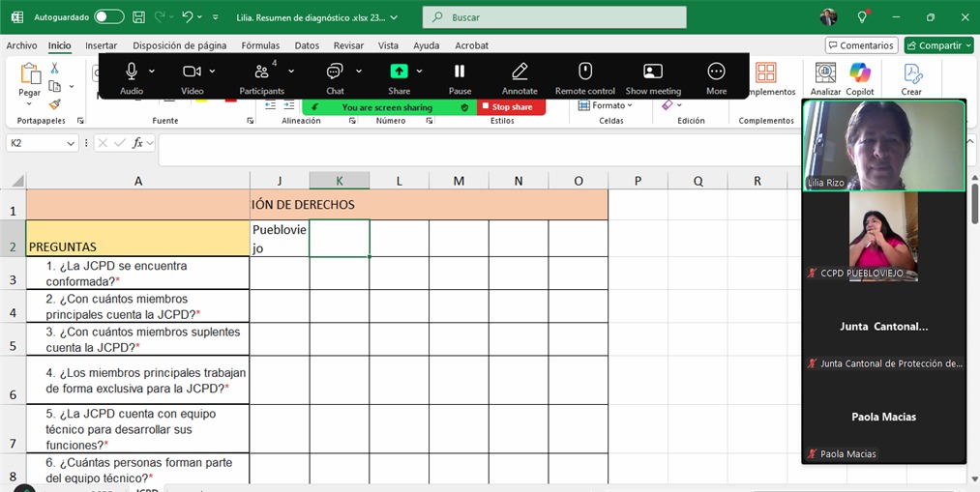The height and width of the screenshot is (492, 980).
Task: Click the clear eraser icon in Edición
Action: pyautogui.click(x=668, y=105)
